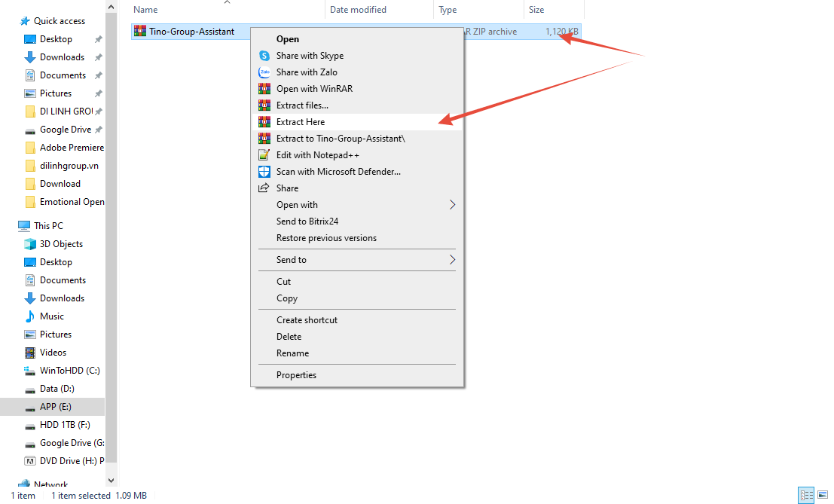Switch to details view icon in status bar
The image size is (834, 504).
(x=806, y=495)
